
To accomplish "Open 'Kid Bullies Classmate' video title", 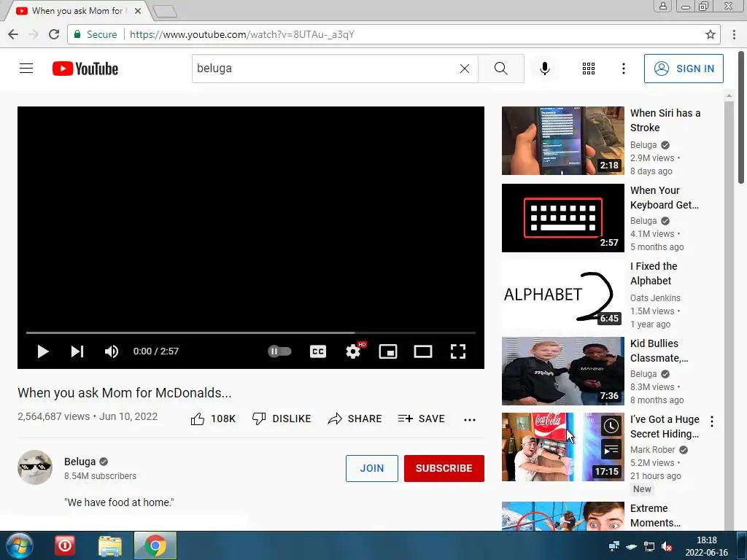I will [659, 351].
